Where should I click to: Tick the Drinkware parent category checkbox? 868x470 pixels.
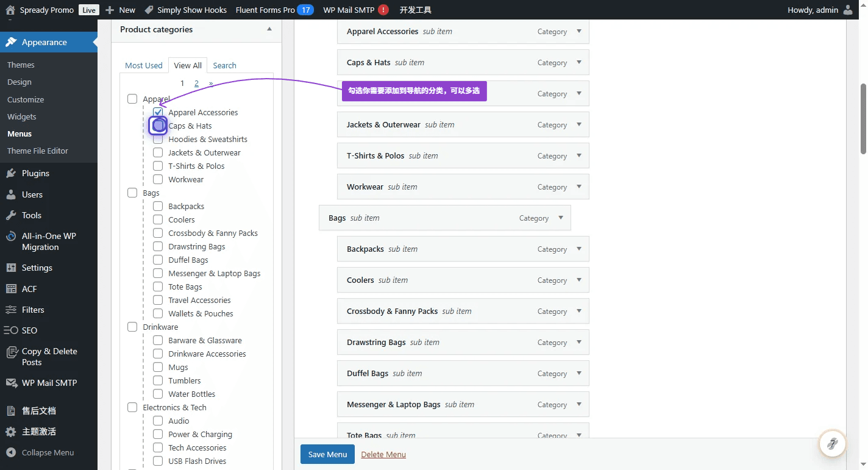(132, 327)
